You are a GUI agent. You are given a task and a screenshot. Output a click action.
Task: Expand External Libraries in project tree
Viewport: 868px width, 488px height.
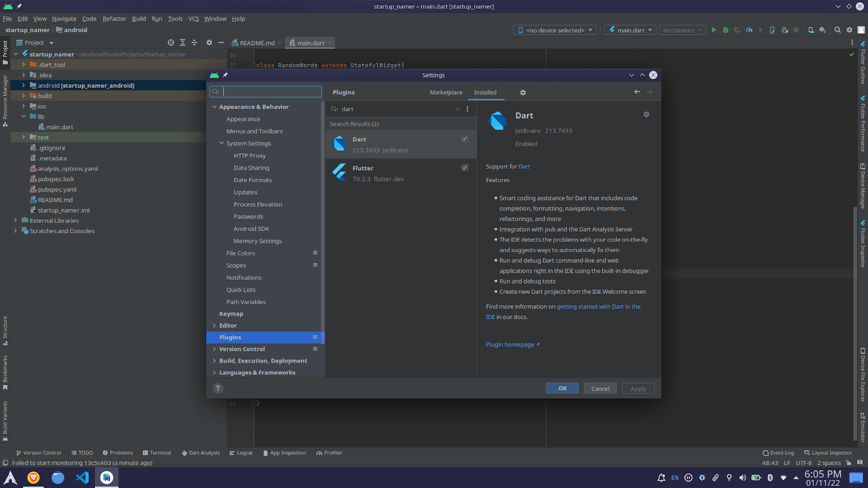(x=15, y=221)
